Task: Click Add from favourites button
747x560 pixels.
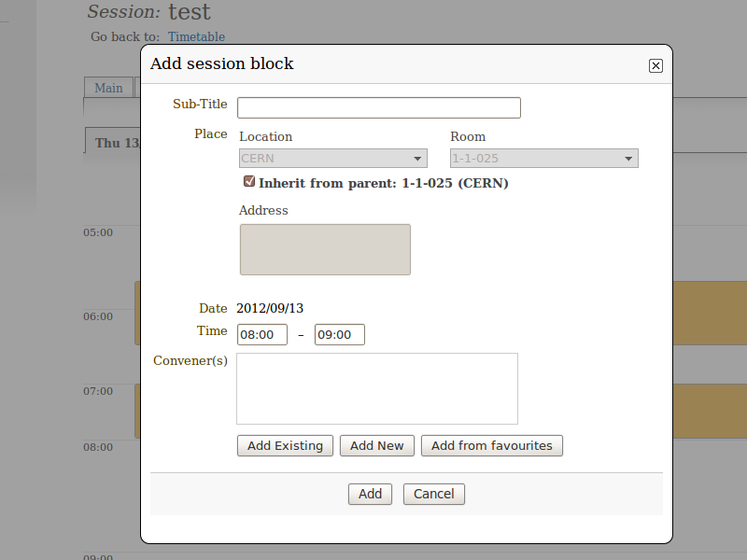Action: pyautogui.click(x=492, y=446)
